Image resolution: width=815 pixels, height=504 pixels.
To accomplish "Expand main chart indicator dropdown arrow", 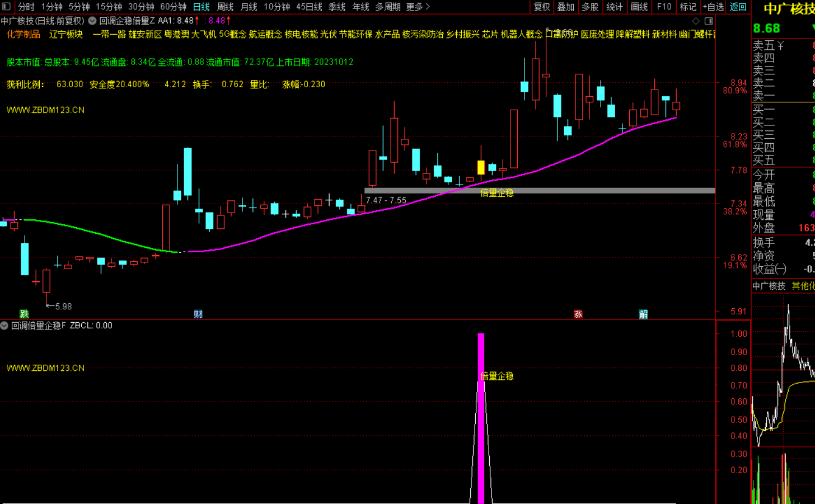I will click(x=92, y=21).
